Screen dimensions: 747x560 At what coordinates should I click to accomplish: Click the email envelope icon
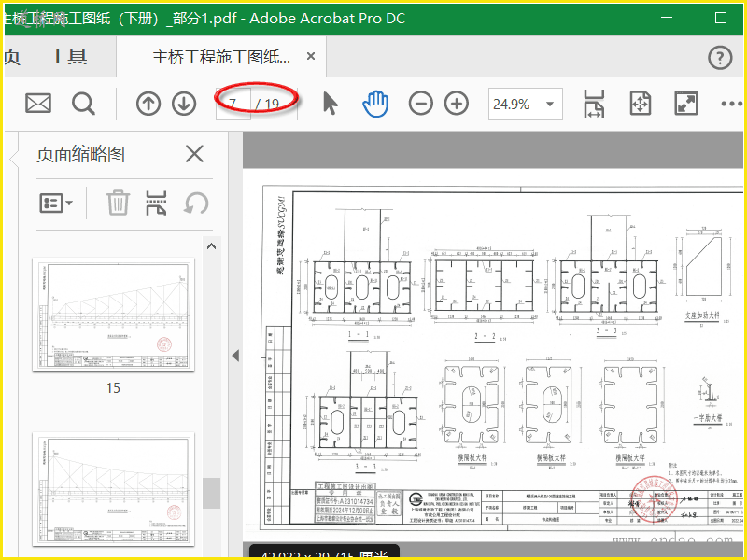38,104
